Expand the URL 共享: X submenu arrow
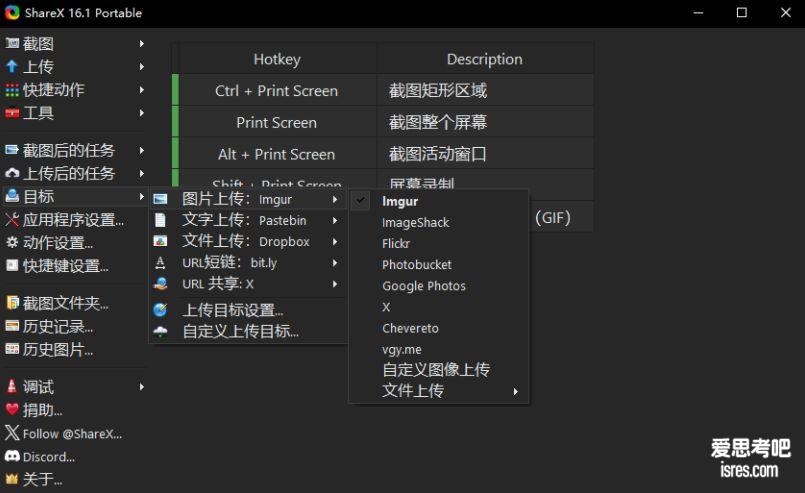Image resolution: width=805 pixels, height=493 pixels. click(335, 283)
